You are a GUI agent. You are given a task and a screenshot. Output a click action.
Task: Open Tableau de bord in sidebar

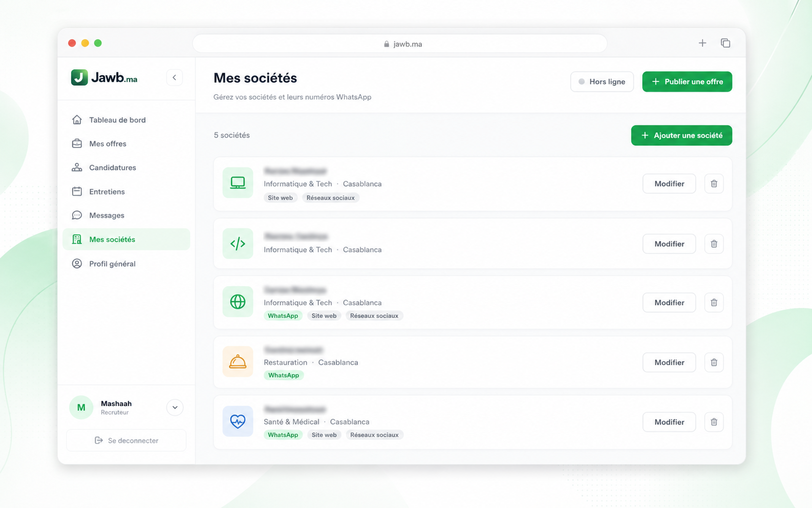(x=126, y=120)
